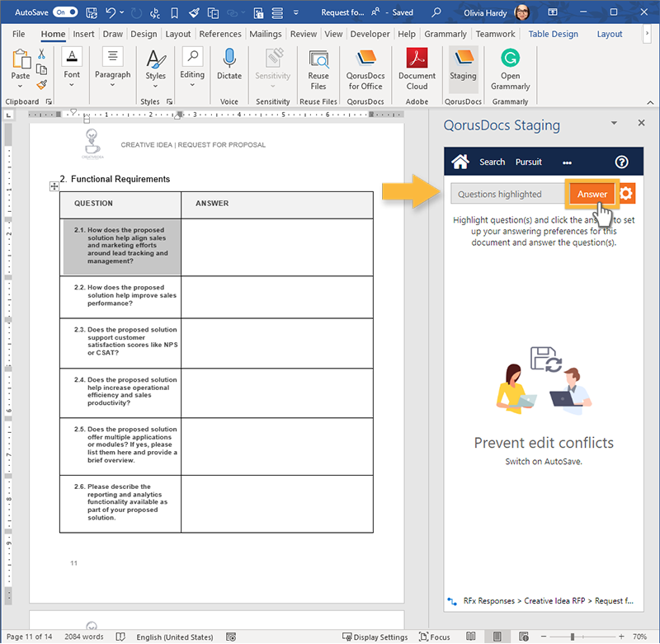Click the orange Answer button

coord(592,194)
